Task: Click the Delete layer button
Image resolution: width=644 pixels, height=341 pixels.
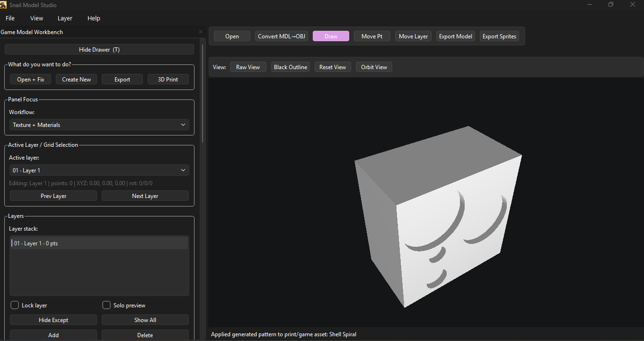Action: [x=145, y=335]
